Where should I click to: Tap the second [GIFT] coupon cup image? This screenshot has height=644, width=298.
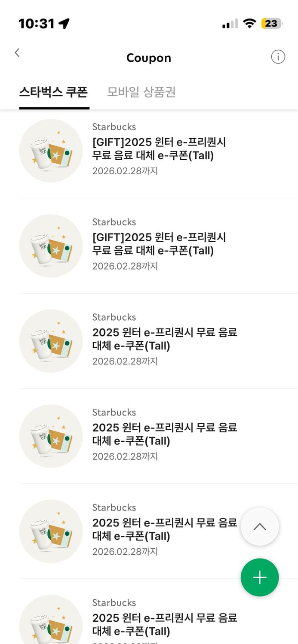[51, 246]
